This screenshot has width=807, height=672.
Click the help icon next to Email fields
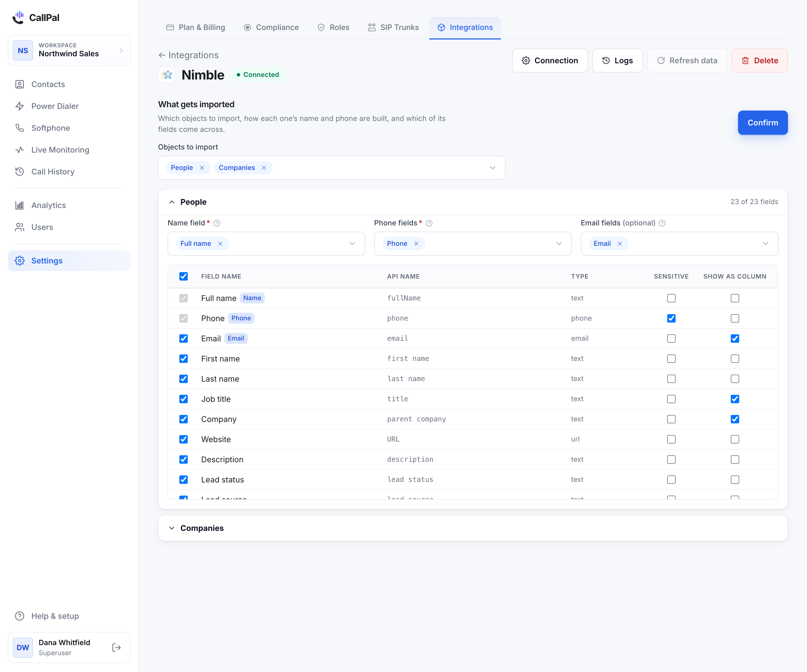tap(662, 223)
